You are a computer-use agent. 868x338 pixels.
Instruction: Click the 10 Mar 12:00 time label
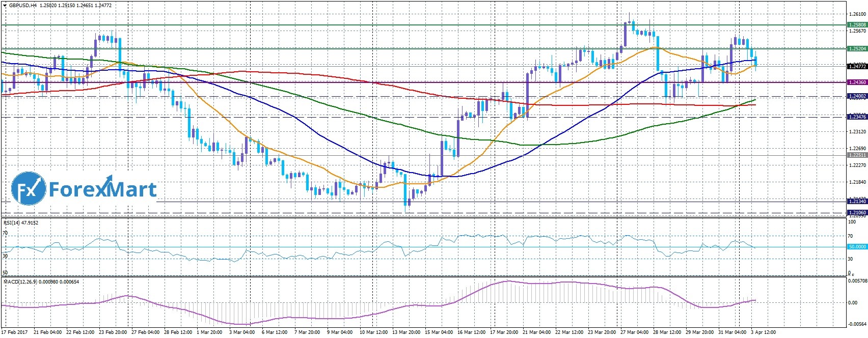click(x=374, y=332)
